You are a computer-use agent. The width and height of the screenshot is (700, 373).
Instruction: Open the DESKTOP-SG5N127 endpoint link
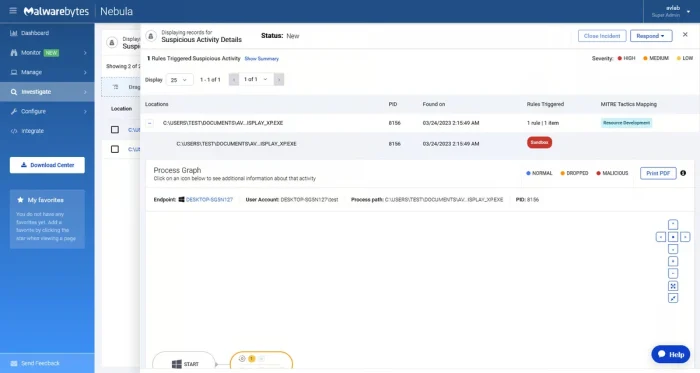pyautogui.click(x=209, y=200)
